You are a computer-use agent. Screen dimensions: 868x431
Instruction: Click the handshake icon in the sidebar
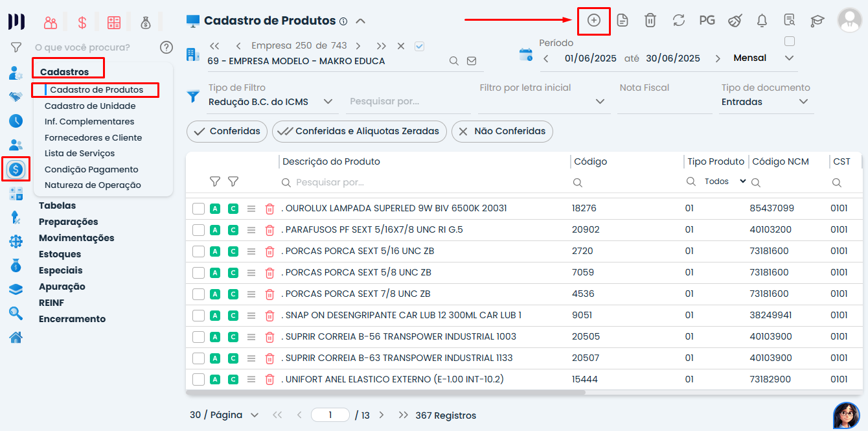click(16, 97)
